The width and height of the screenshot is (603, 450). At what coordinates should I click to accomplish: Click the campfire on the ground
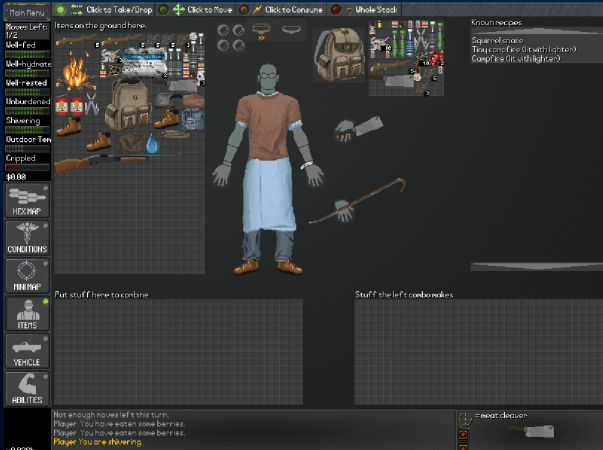tap(76, 73)
